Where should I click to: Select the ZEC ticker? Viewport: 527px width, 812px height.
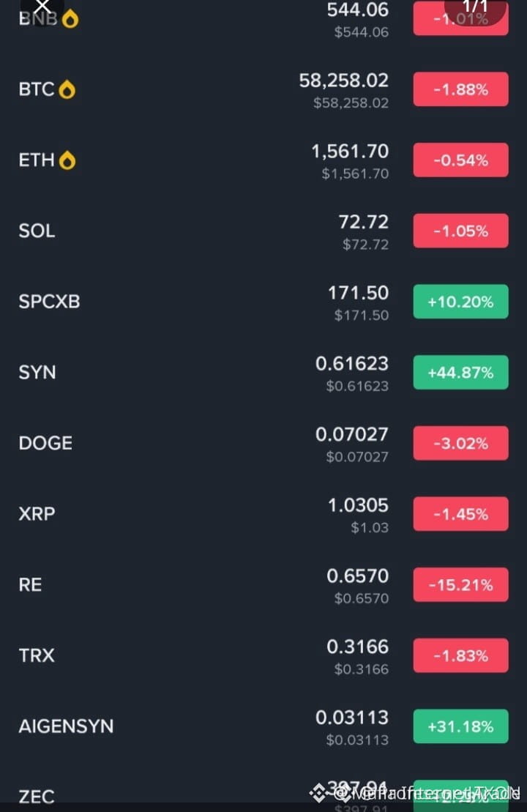click(x=37, y=797)
